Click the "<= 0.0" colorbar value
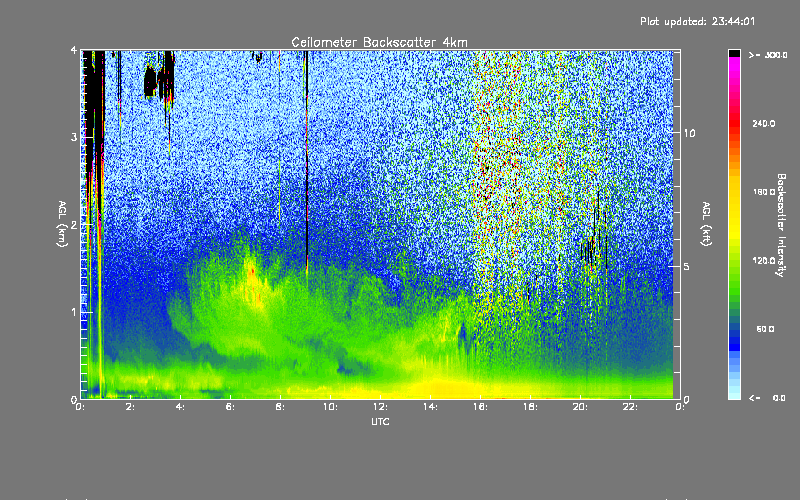Viewport: 800px width, 500px height. [x=767, y=398]
